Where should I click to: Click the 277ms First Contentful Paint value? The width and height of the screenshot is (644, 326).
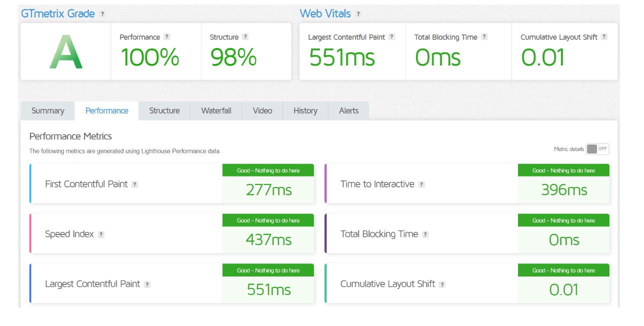[x=268, y=190]
